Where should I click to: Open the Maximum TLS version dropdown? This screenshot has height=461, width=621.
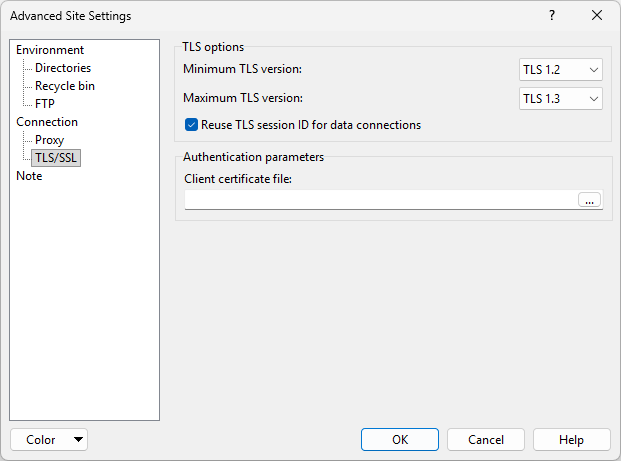[x=561, y=98]
